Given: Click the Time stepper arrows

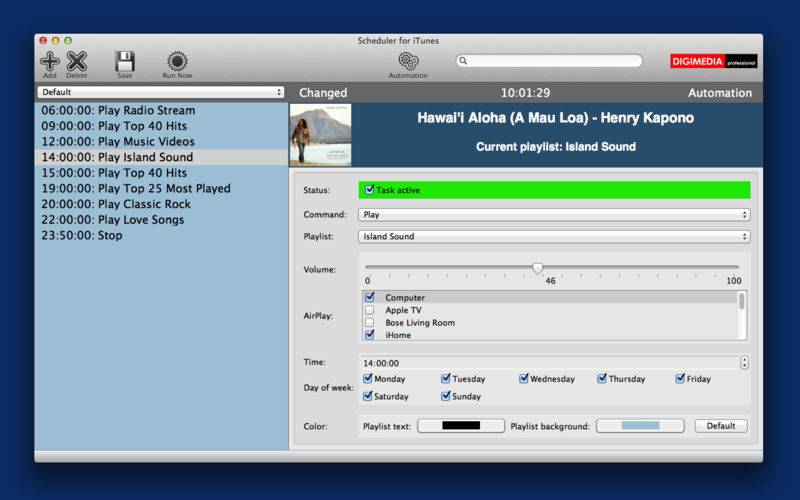Looking at the screenshot, I should click(x=744, y=363).
